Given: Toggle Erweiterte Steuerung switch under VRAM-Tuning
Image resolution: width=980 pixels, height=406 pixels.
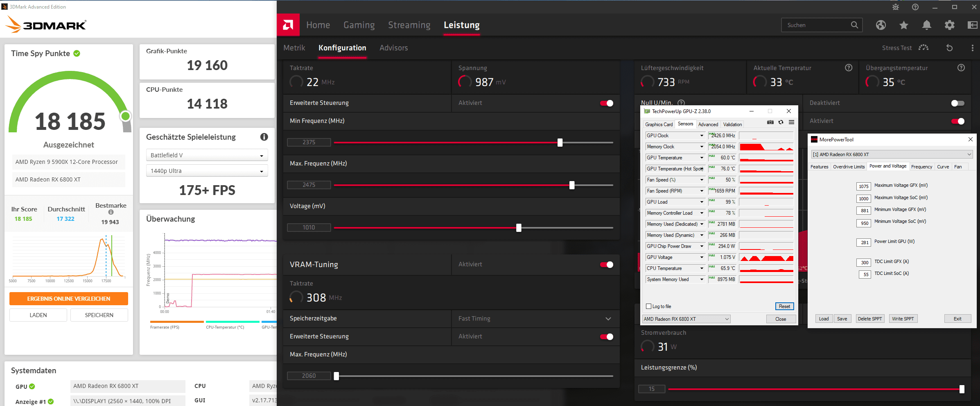Looking at the screenshot, I should [x=607, y=336].
